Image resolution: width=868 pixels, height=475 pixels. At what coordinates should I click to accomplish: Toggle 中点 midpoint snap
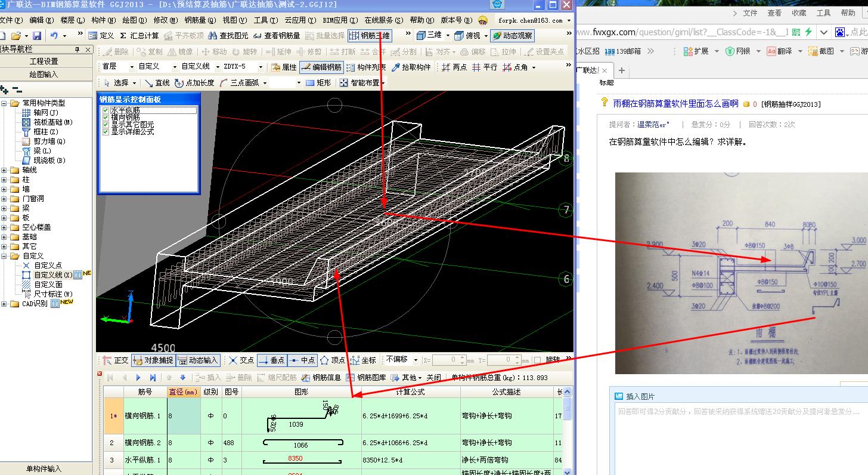(302, 360)
